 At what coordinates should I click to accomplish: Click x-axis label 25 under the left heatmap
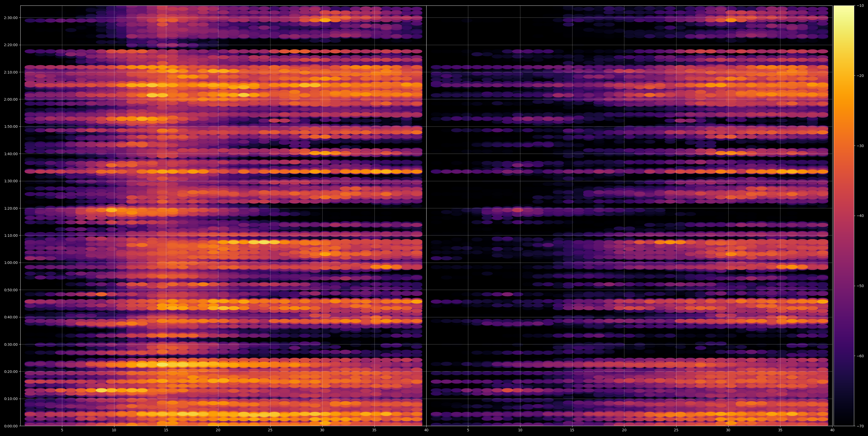(x=270, y=430)
